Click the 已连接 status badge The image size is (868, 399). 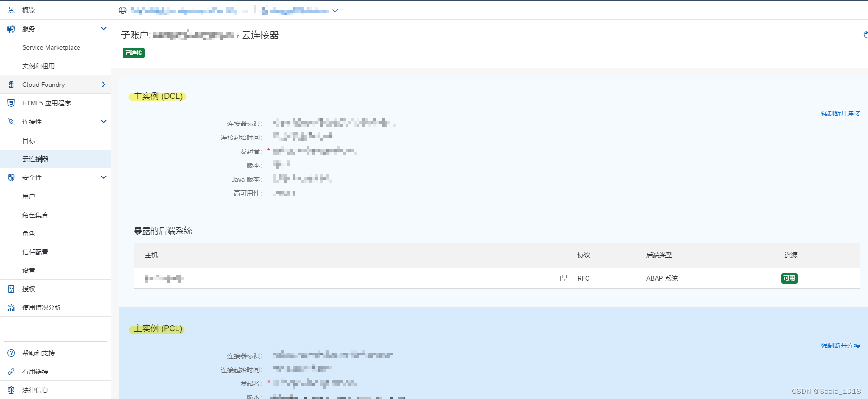point(134,53)
